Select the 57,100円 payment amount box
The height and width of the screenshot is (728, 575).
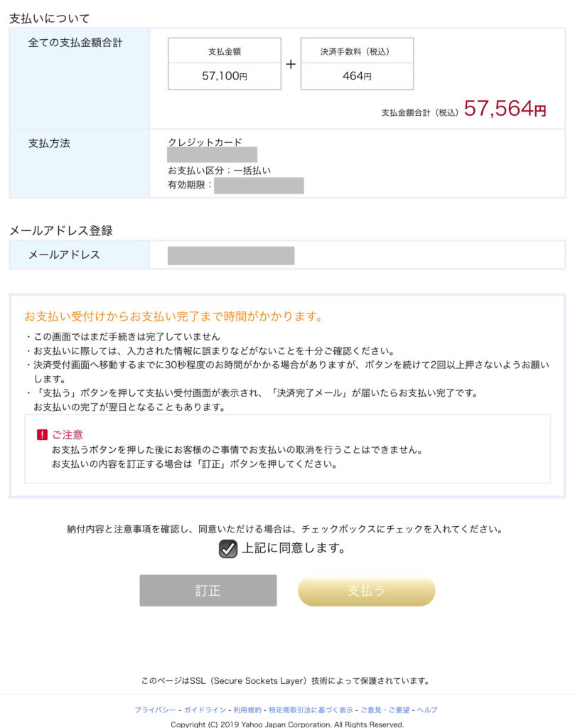point(225,63)
